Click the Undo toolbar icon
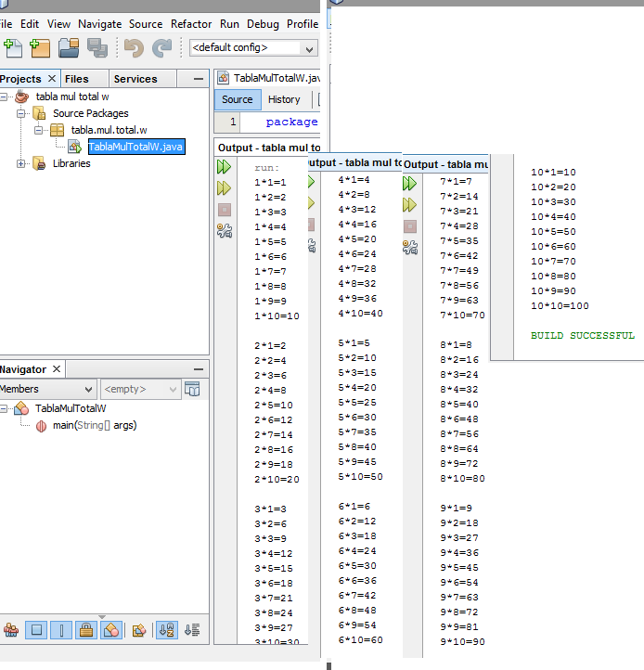The image size is (644, 670). [x=134, y=48]
